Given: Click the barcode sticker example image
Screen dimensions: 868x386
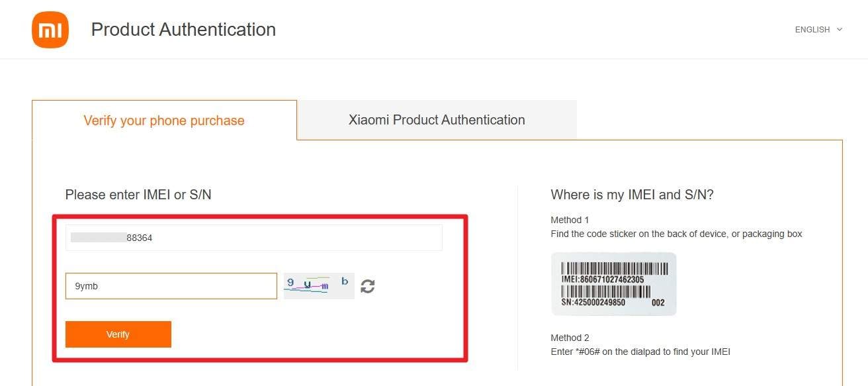Looking at the screenshot, I should (x=613, y=283).
